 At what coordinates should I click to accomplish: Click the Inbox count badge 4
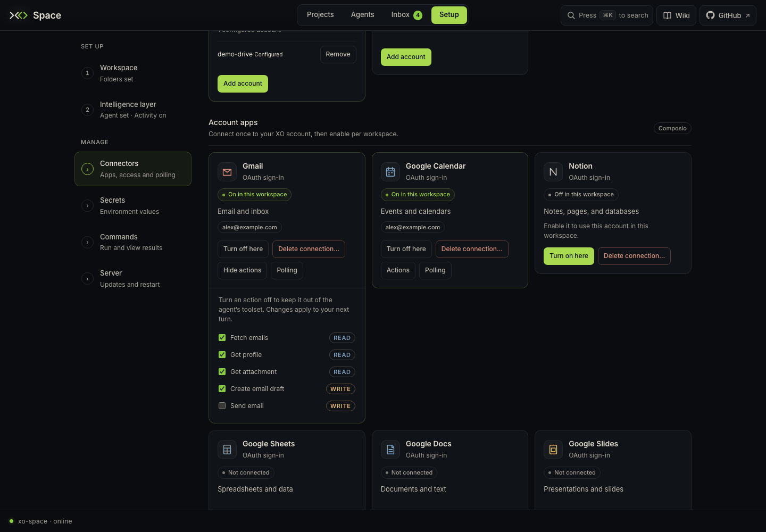418,15
